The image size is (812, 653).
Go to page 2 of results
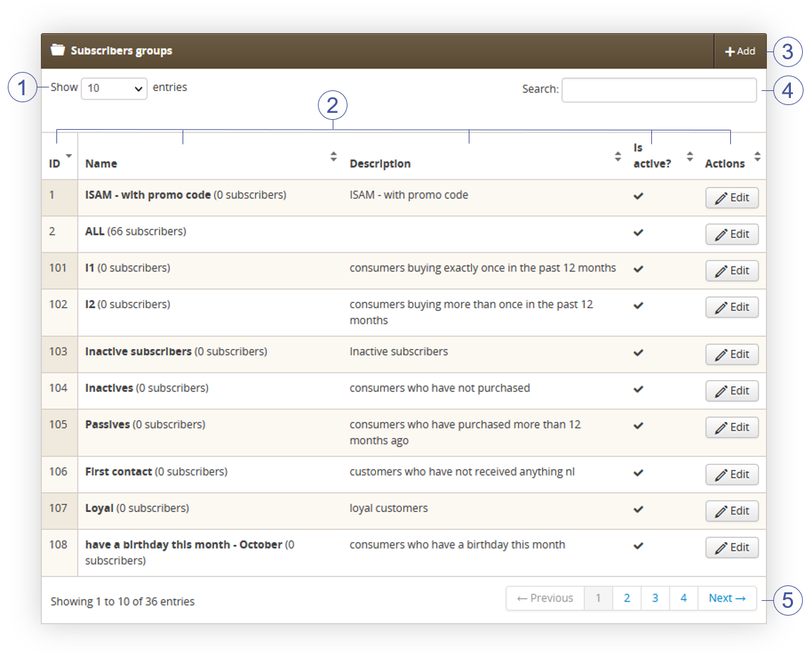coord(627,598)
